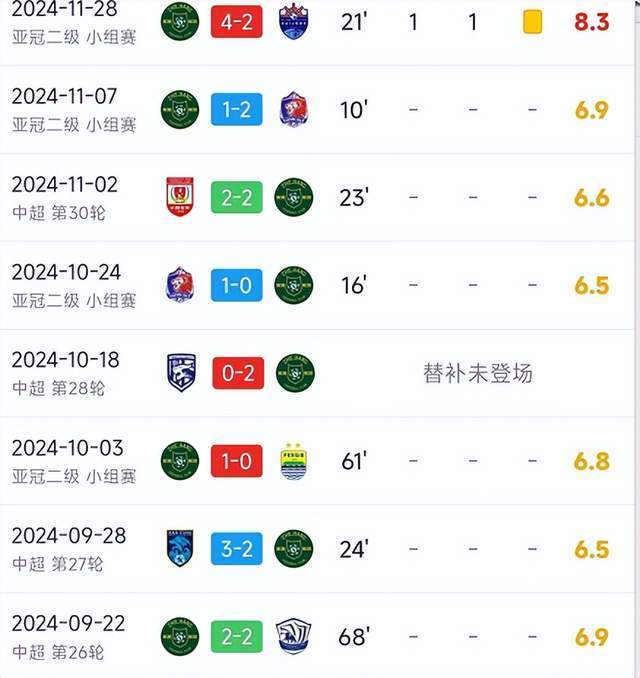Click the 替补未登场 status text
Viewport: 640px width, 678px height.
click(x=478, y=373)
